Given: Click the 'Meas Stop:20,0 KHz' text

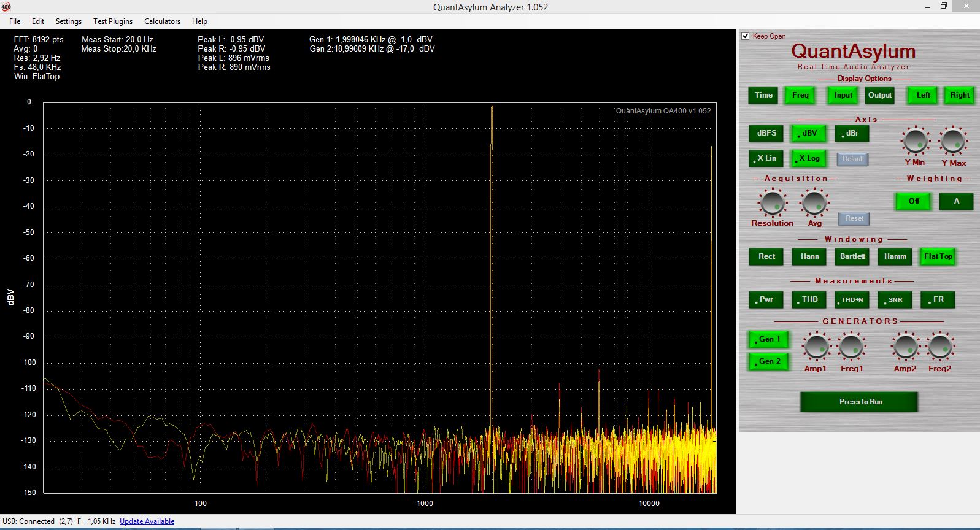Looking at the screenshot, I should click(119, 48).
